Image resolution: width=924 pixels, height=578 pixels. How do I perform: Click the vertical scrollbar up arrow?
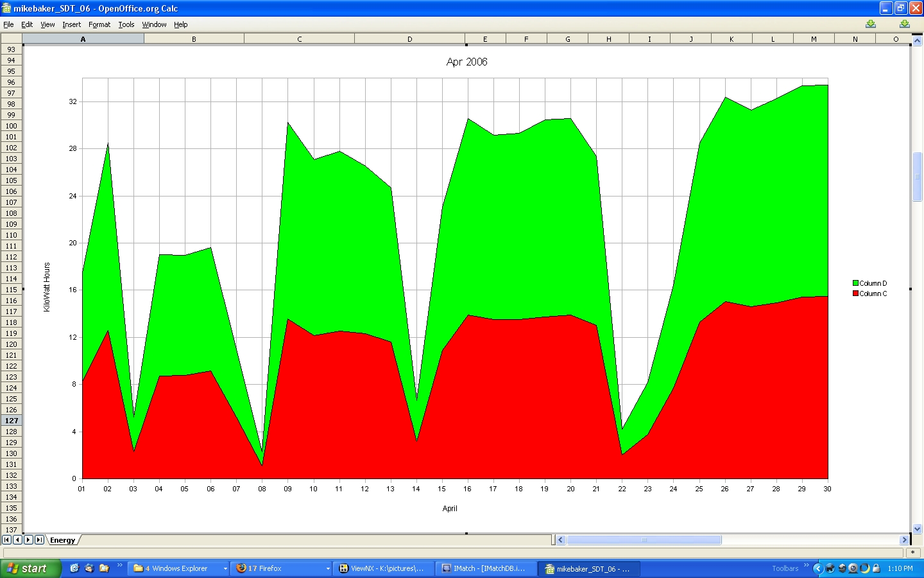point(917,40)
